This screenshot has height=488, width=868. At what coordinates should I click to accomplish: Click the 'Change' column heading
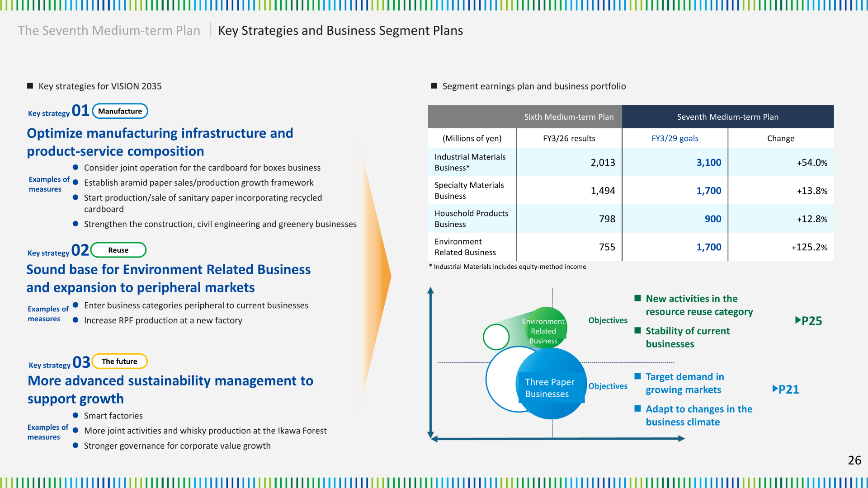(x=780, y=138)
